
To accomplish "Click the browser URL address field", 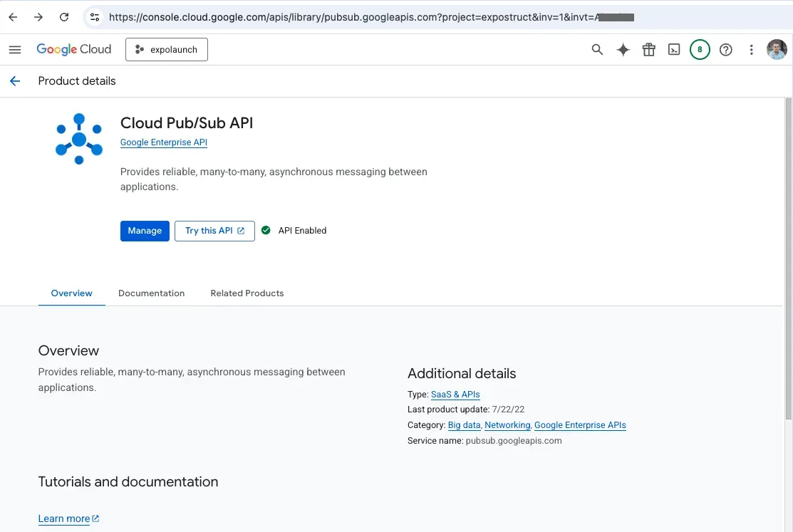I will 370,17.
